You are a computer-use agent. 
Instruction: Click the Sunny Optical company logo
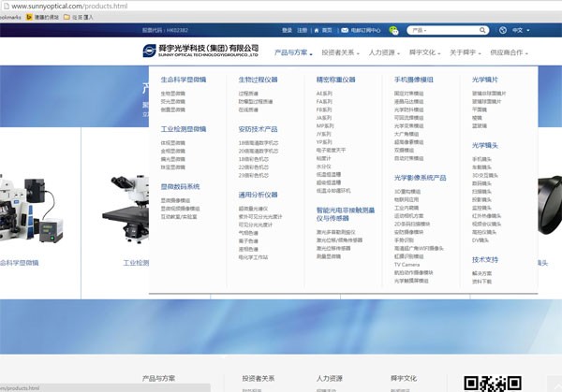(x=200, y=50)
